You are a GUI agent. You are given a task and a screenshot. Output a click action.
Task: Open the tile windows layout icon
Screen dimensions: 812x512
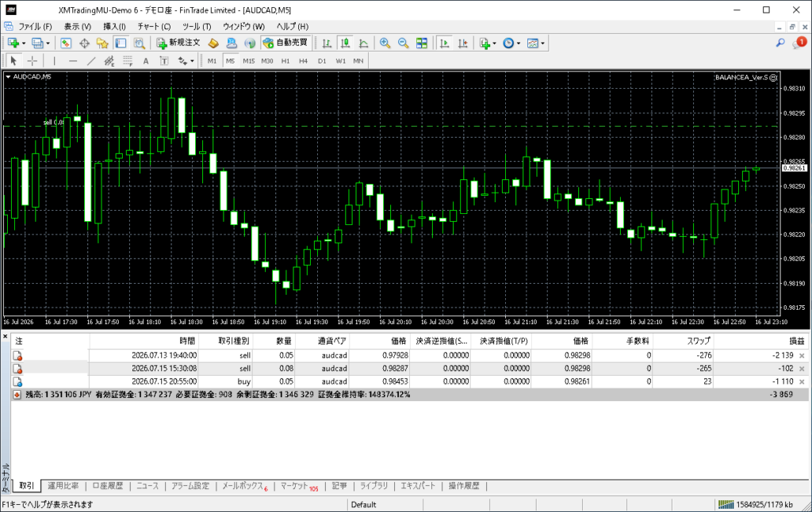[x=422, y=43]
